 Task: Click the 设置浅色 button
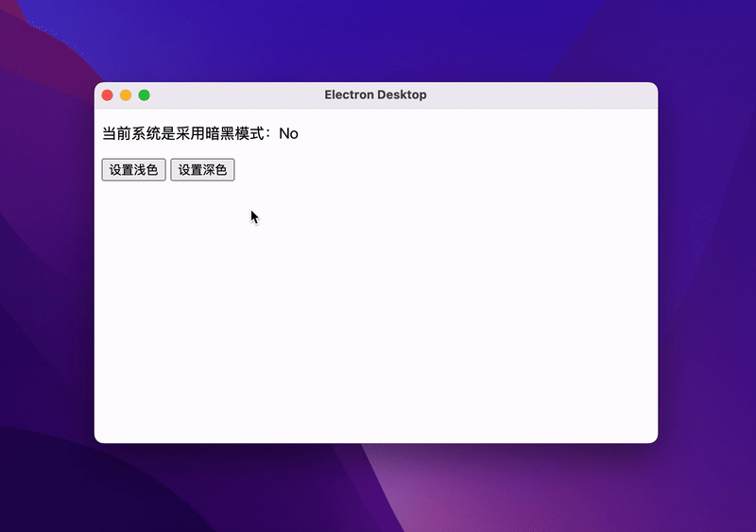point(133,170)
